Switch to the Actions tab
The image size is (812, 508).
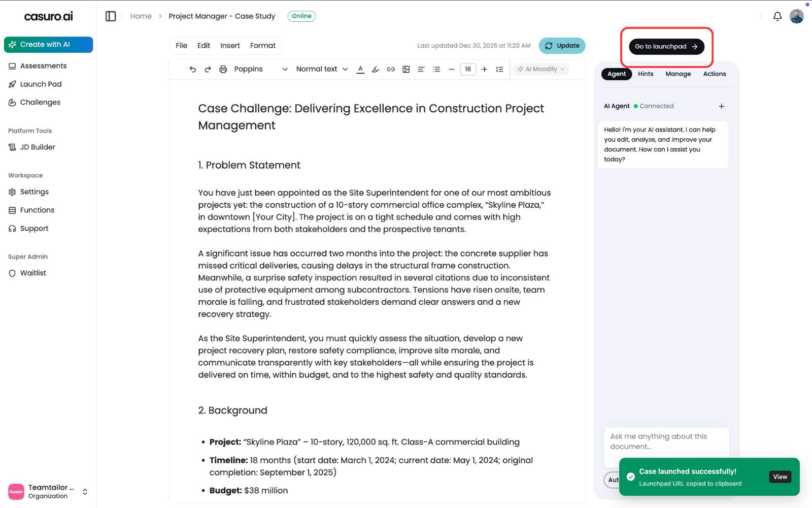click(715, 74)
